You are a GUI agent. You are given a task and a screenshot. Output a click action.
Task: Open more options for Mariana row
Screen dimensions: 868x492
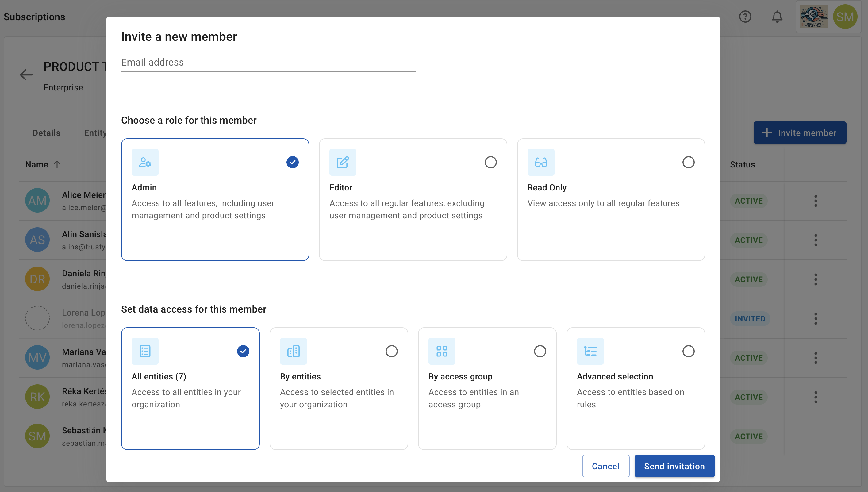[x=816, y=358]
